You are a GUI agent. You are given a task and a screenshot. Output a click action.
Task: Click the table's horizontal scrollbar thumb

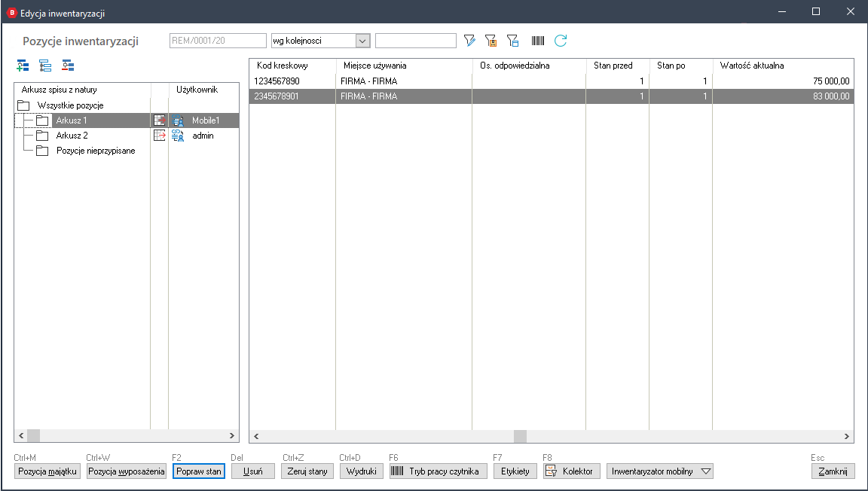click(x=521, y=436)
